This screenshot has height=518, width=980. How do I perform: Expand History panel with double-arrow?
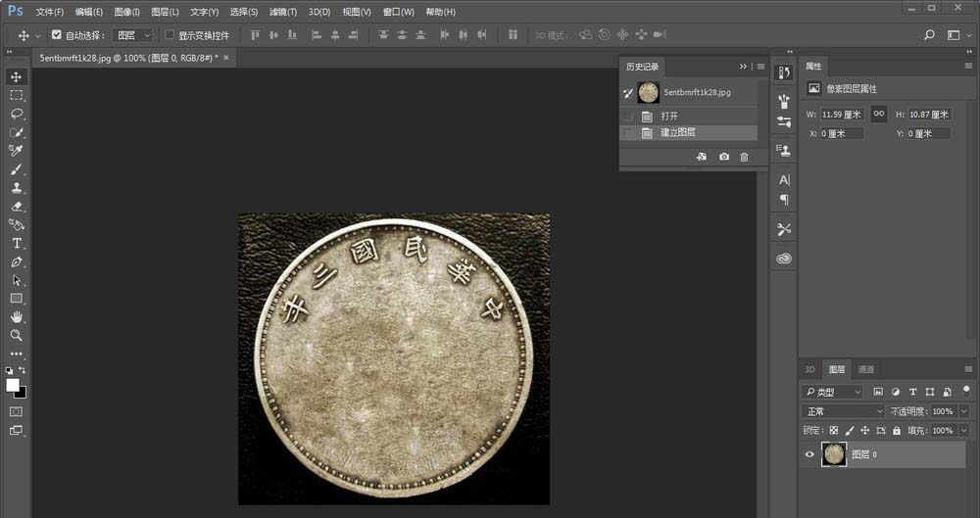(743, 67)
